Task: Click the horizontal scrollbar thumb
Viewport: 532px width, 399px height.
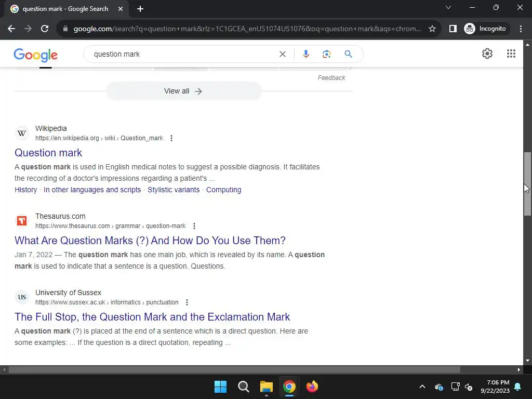Action: click(x=234, y=370)
